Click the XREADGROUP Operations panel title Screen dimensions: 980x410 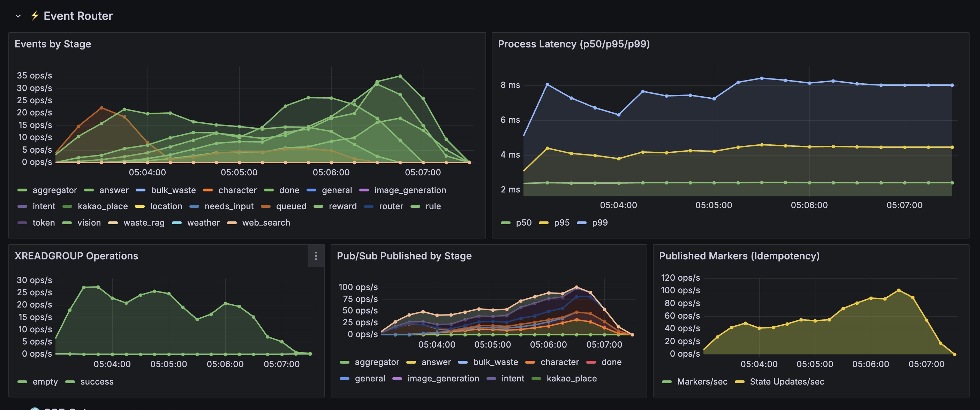pos(76,256)
